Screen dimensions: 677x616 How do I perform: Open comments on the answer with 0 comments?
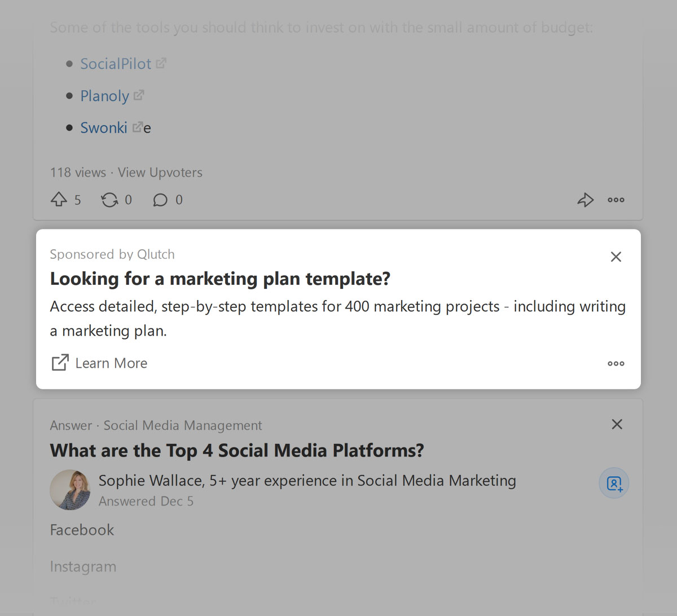pos(160,200)
